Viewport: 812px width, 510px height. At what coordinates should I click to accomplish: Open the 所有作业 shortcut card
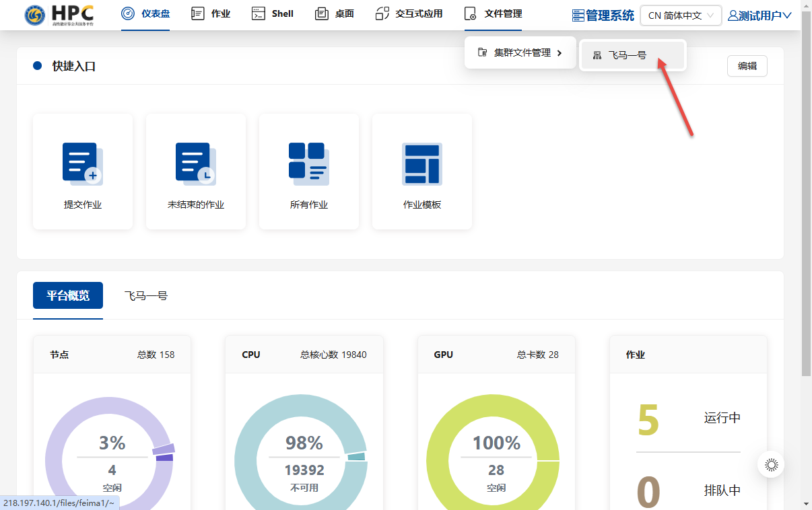pos(309,172)
